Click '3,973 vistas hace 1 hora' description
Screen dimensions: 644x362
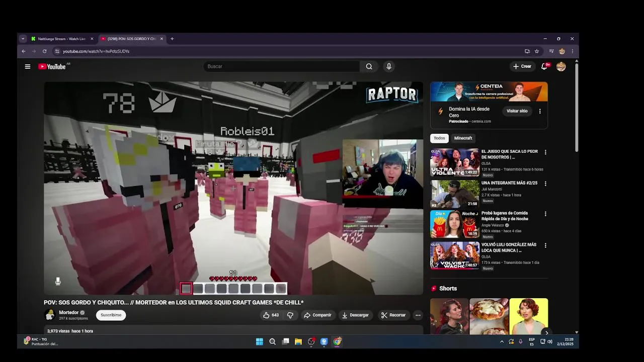(70, 331)
